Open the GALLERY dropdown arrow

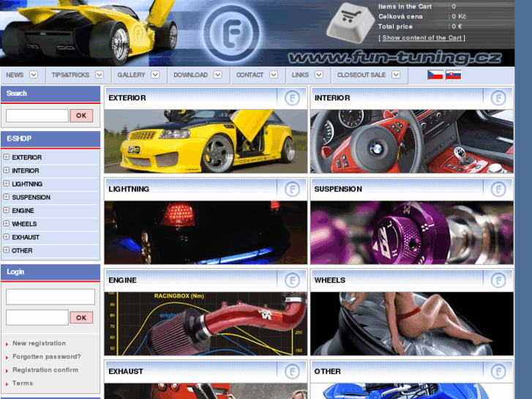point(155,75)
